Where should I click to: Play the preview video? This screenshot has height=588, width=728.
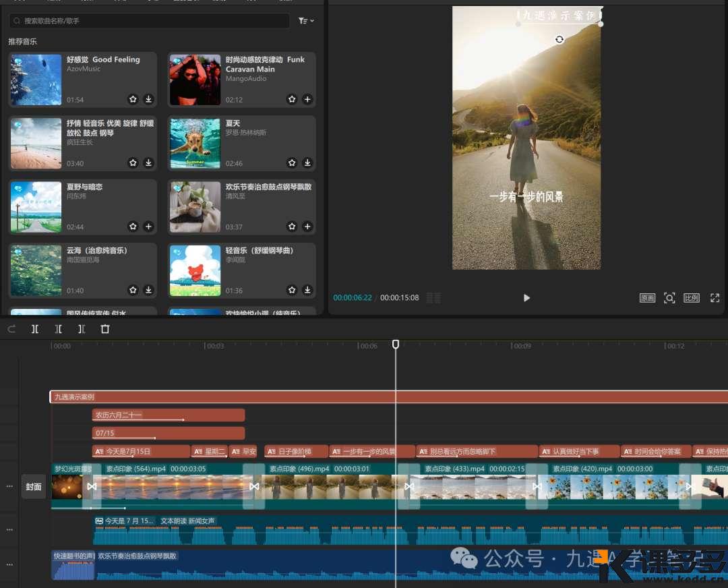point(526,298)
